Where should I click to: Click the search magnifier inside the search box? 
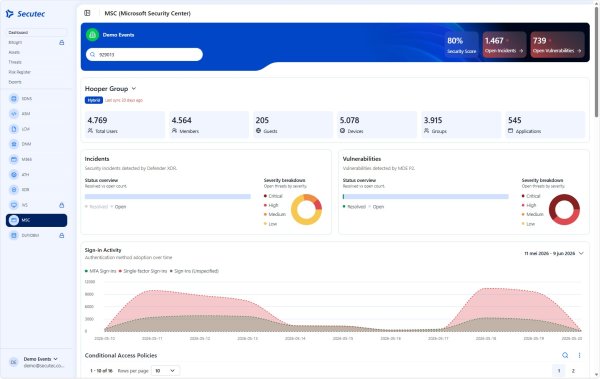click(x=93, y=54)
